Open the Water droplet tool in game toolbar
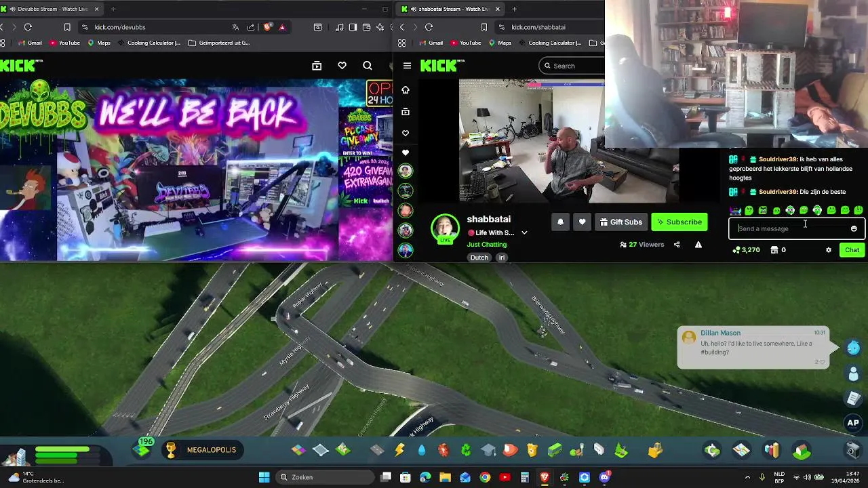The image size is (868, 488). pos(422,450)
